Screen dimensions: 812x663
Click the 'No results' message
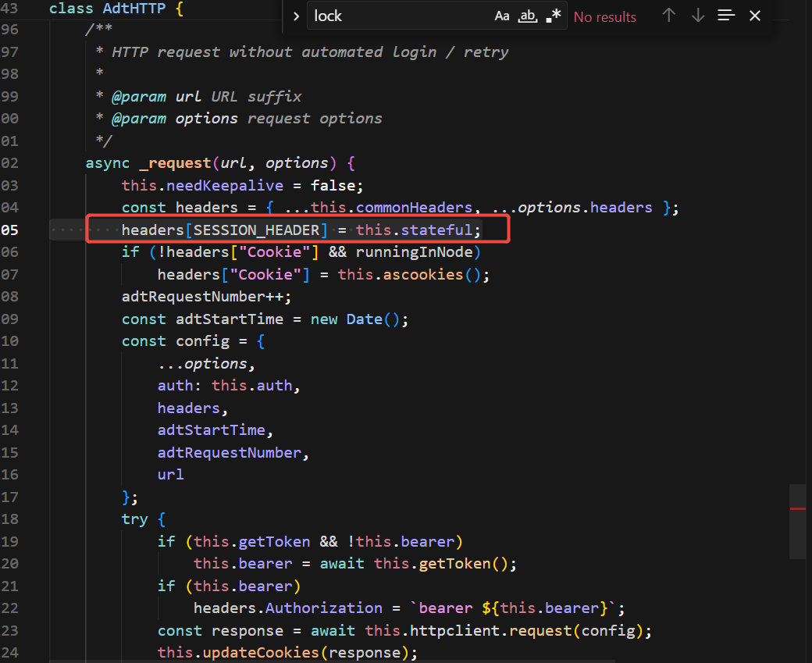pyautogui.click(x=604, y=17)
